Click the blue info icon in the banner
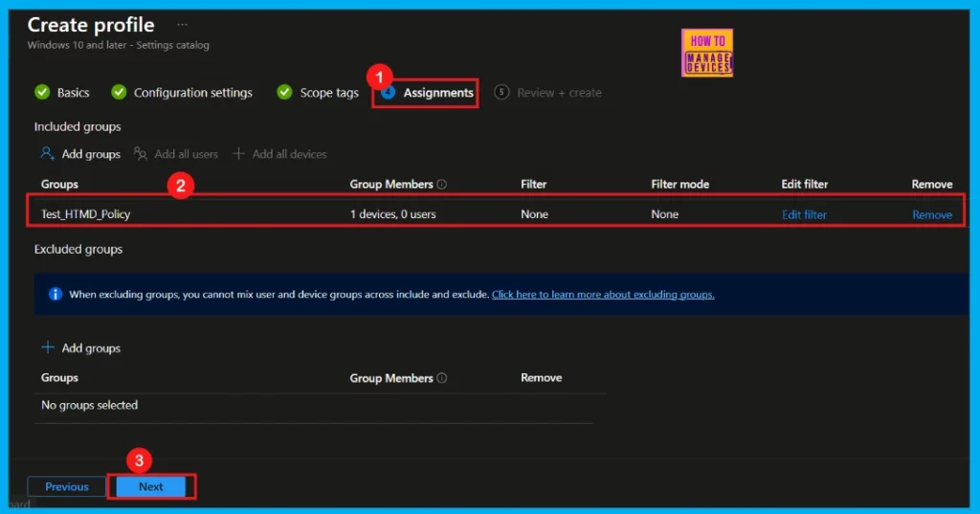 (x=55, y=294)
